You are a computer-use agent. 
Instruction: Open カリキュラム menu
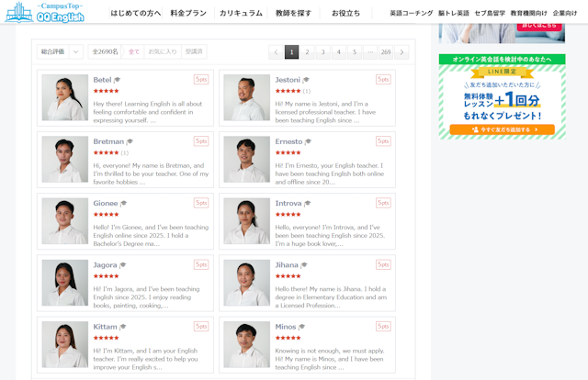(x=241, y=13)
